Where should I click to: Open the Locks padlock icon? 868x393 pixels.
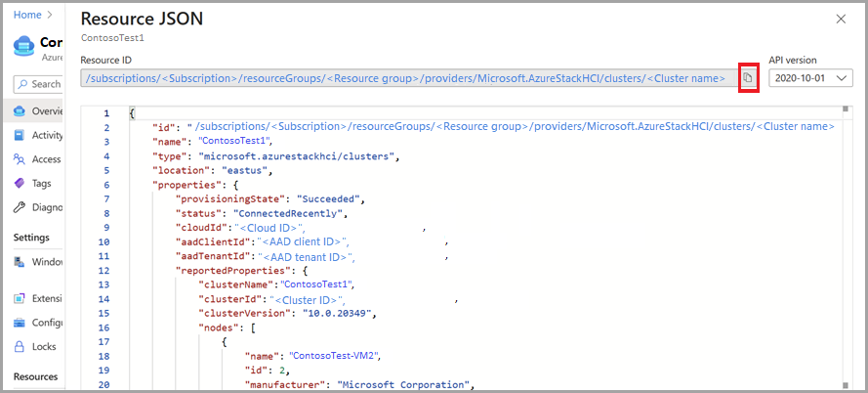coord(20,346)
